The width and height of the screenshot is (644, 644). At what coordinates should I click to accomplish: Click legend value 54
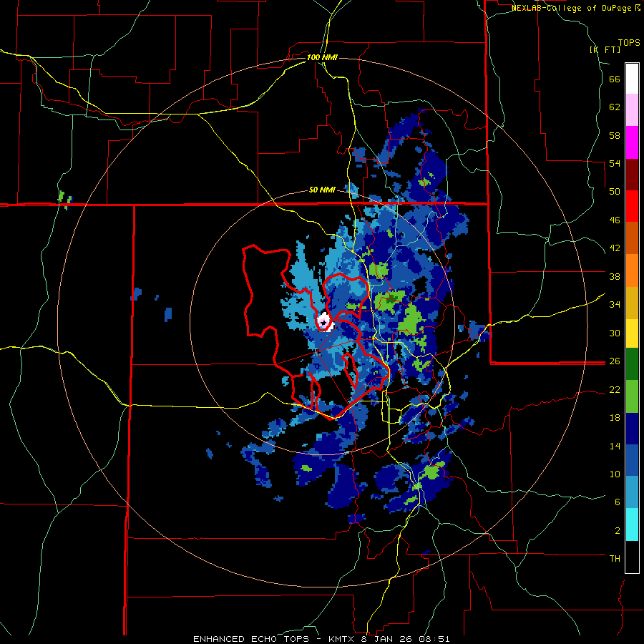pyautogui.click(x=615, y=163)
